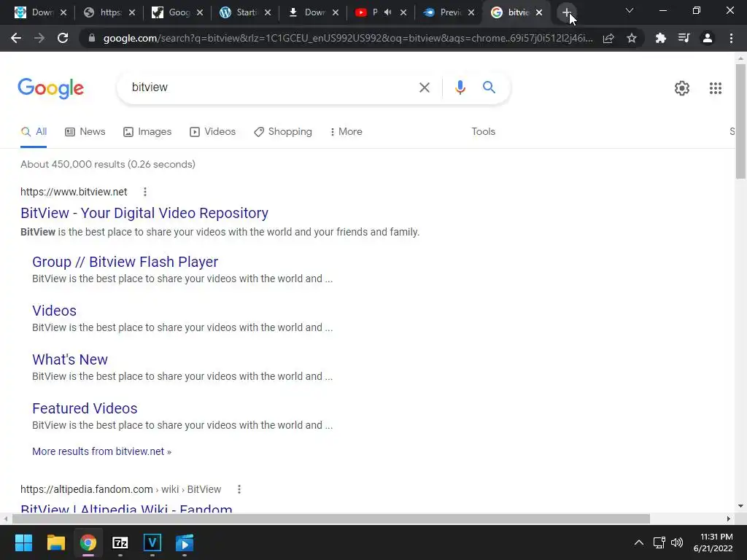
Task: Go back to the previous page
Action: point(16,38)
